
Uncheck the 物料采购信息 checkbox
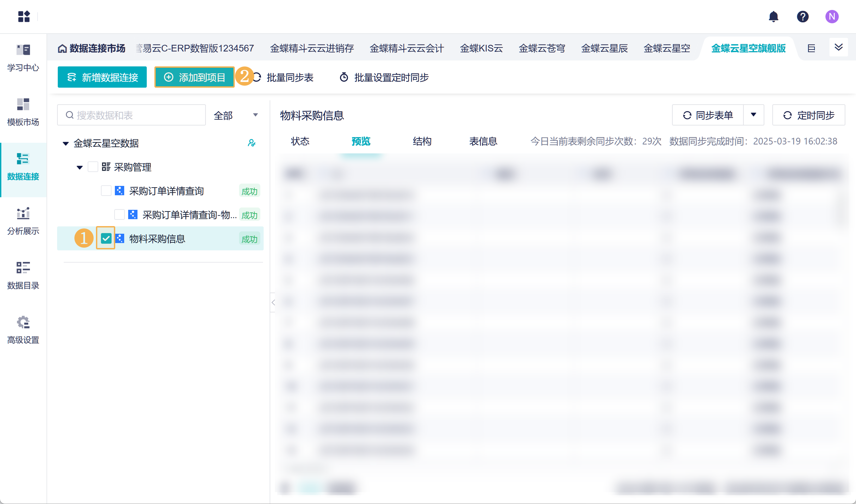(106, 239)
